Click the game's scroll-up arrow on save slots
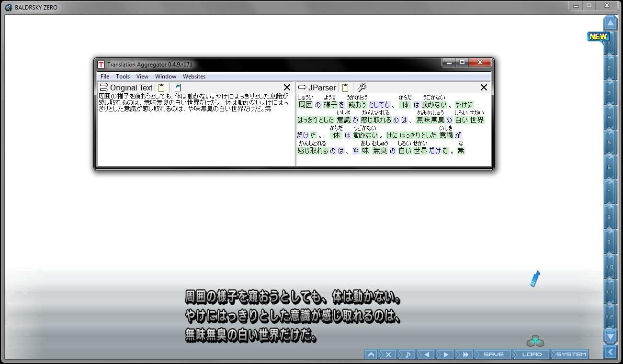The image size is (623, 364). point(610,22)
